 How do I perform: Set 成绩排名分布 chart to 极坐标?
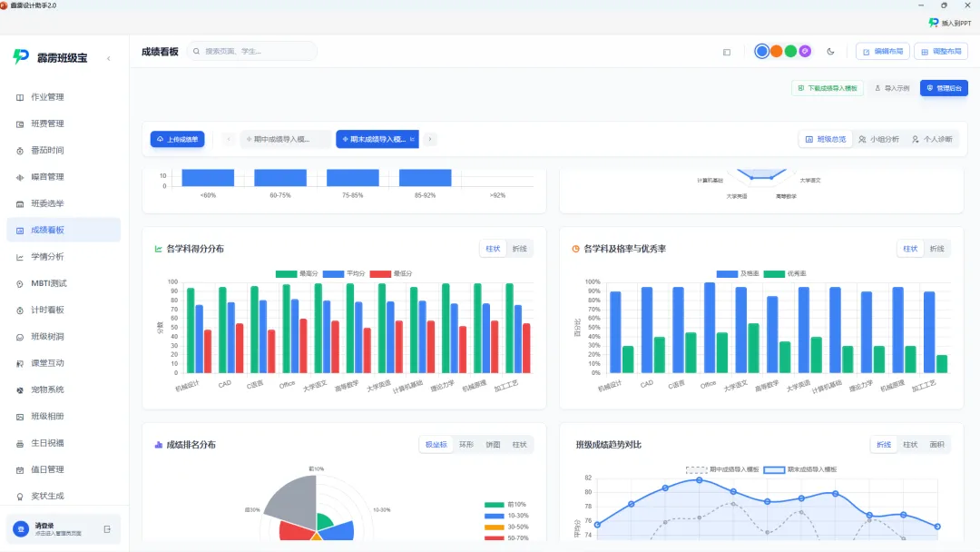pyautogui.click(x=436, y=445)
